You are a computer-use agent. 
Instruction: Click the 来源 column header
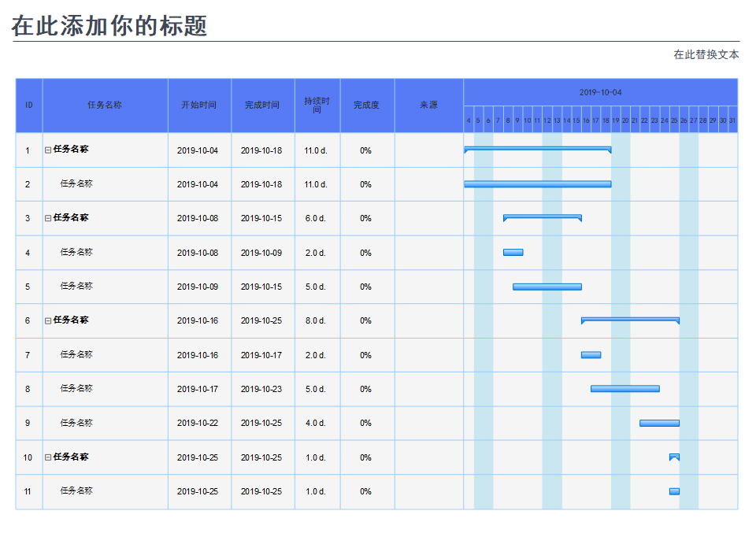coord(428,105)
